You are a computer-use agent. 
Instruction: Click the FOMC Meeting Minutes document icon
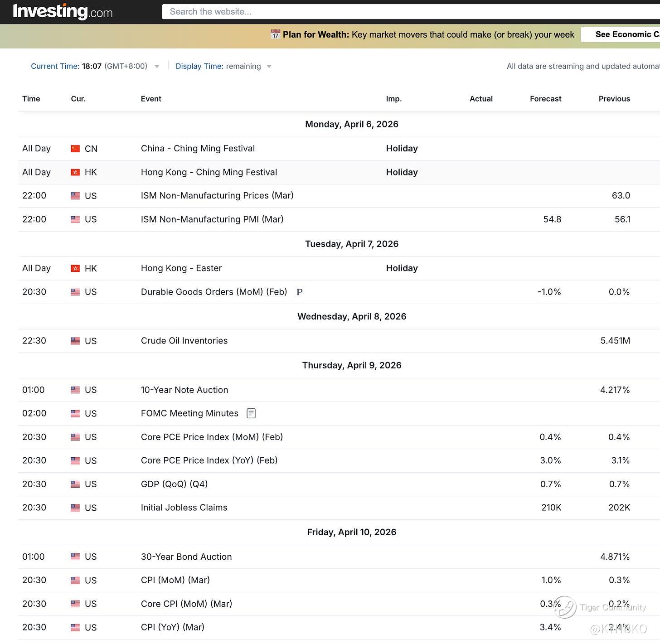click(251, 413)
